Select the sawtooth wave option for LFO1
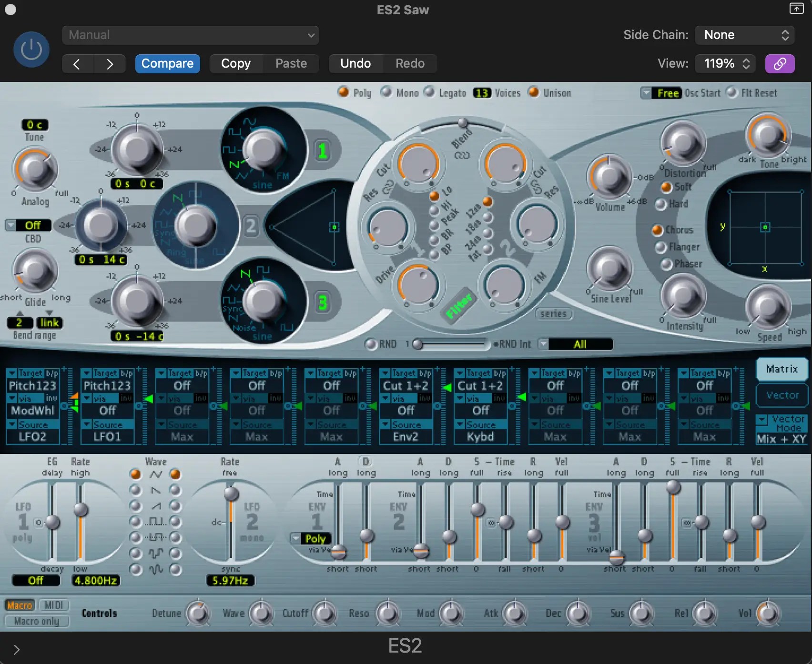 [136, 490]
